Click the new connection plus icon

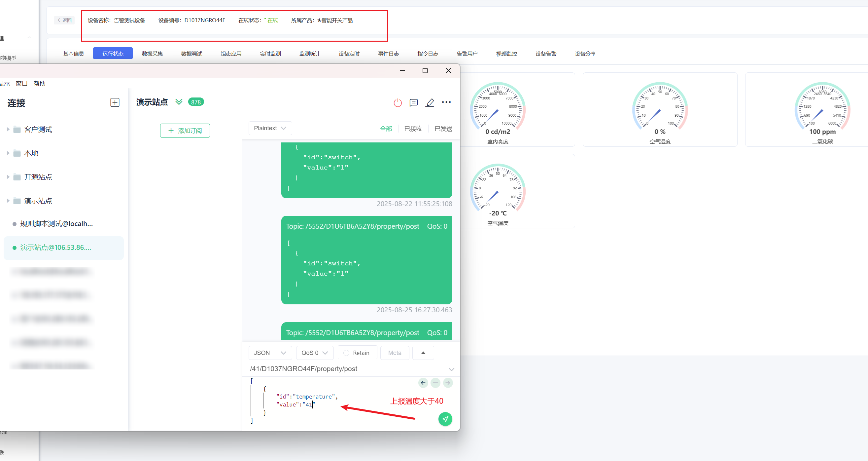tap(115, 102)
